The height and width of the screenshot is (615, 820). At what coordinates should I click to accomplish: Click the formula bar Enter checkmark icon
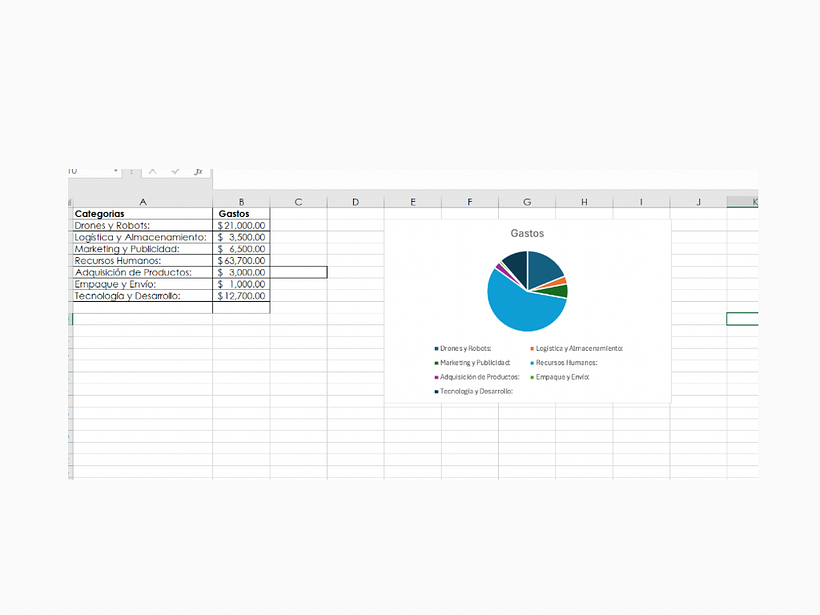point(175,171)
